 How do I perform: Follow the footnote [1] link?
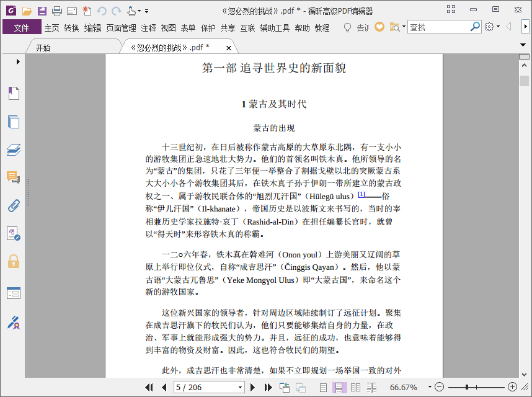coord(361,194)
